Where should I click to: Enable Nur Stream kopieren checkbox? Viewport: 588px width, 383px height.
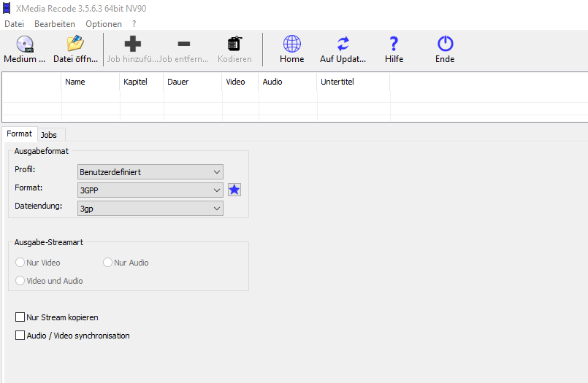coord(20,317)
